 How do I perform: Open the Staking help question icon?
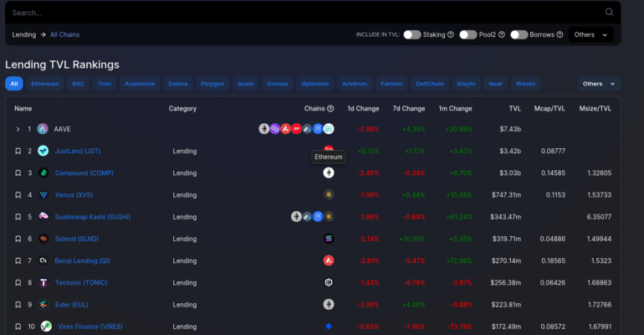451,34
